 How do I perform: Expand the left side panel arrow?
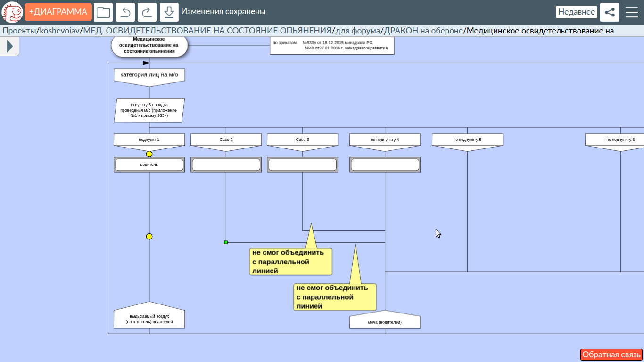click(9, 46)
